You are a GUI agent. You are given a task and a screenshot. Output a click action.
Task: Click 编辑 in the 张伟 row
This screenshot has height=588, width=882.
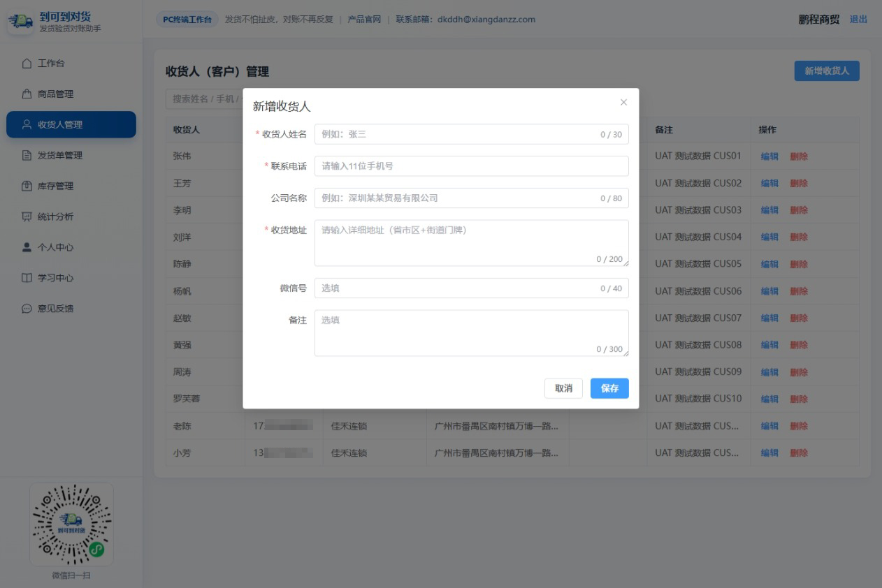pyautogui.click(x=769, y=156)
